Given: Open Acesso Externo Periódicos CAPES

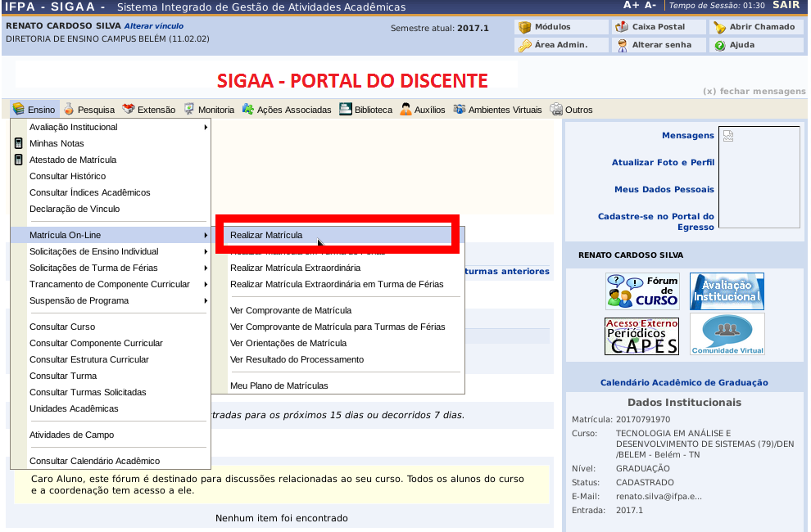Looking at the screenshot, I should pyautogui.click(x=642, y=336).
